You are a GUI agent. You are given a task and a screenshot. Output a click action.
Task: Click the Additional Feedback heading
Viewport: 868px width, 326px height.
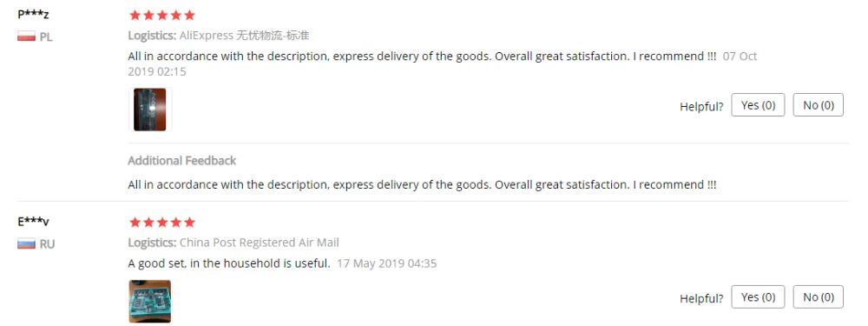point(182,161)
